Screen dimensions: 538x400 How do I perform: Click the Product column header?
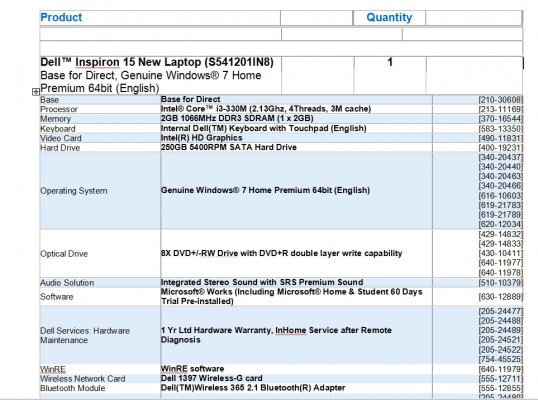61,17
